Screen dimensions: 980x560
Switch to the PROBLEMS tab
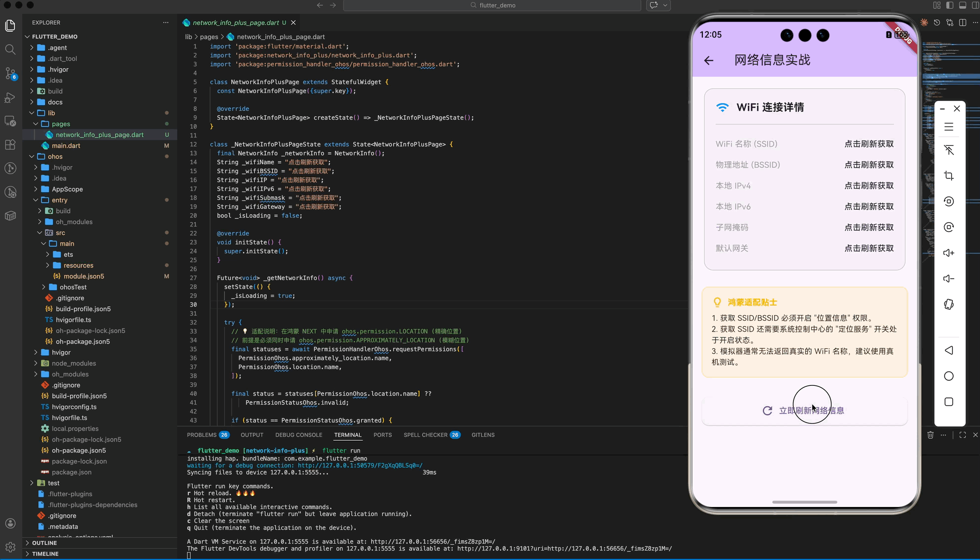201,435
